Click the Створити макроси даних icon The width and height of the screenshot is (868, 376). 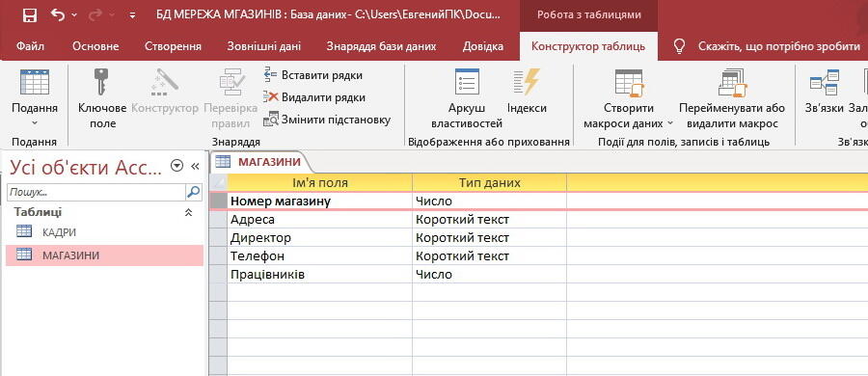point(628,82)
